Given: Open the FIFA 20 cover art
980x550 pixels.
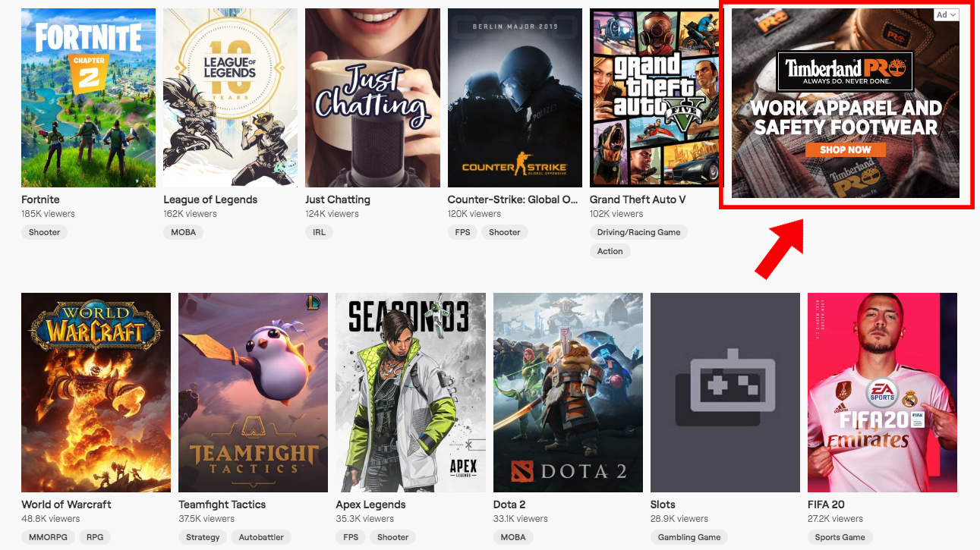Looking at the screenshot, I should 882,393.
